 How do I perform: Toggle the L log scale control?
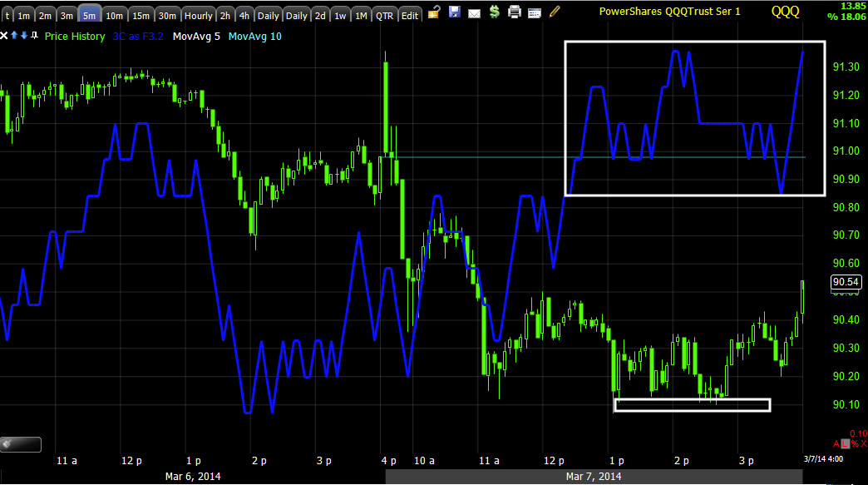coord(845,443)
